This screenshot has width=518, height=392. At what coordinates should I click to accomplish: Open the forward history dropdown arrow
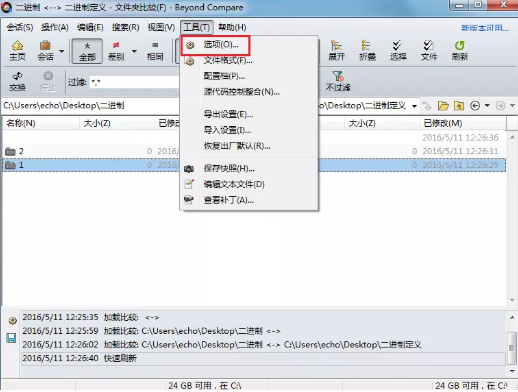pyautogui.click(x=512, y=106)
